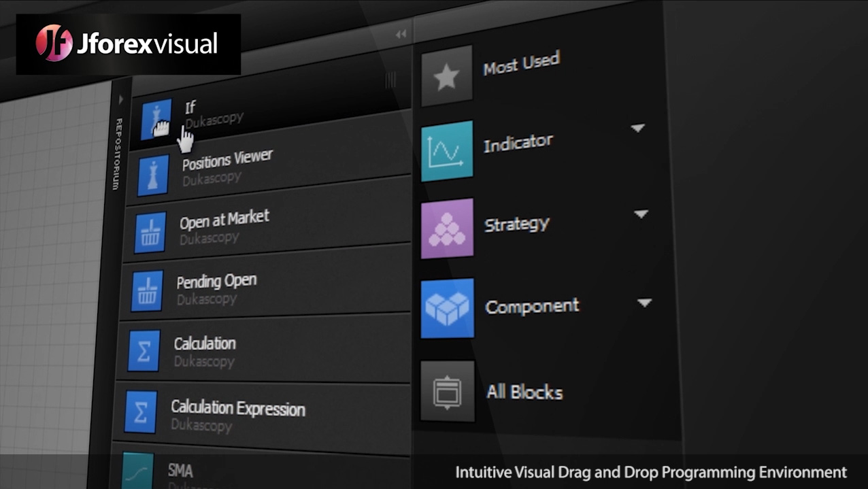Click the Repositorium vertical tab label

[x=117, y=154]
